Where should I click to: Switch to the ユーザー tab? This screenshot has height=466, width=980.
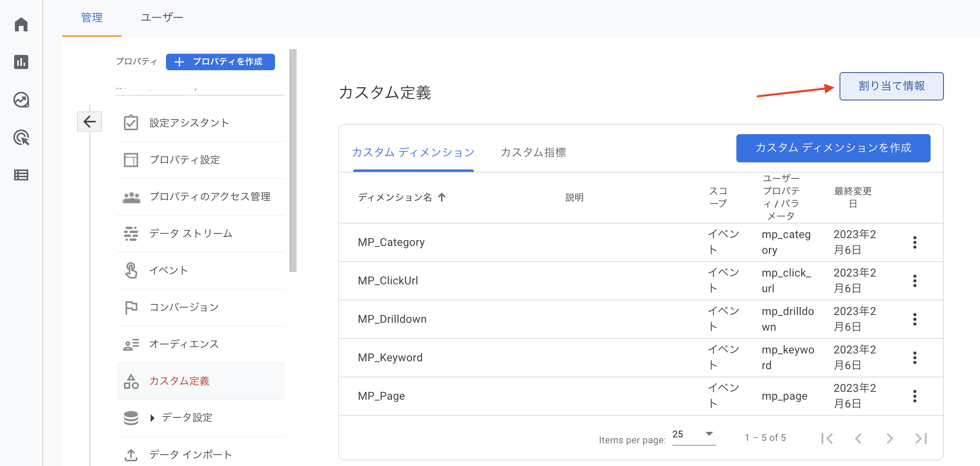coord(162,18)
